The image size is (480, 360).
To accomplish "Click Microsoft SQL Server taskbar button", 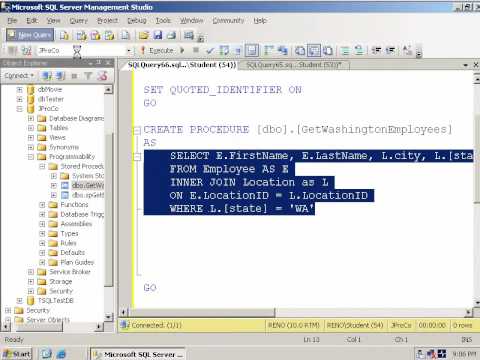I will pyautogui.click(x=138, y=354).
